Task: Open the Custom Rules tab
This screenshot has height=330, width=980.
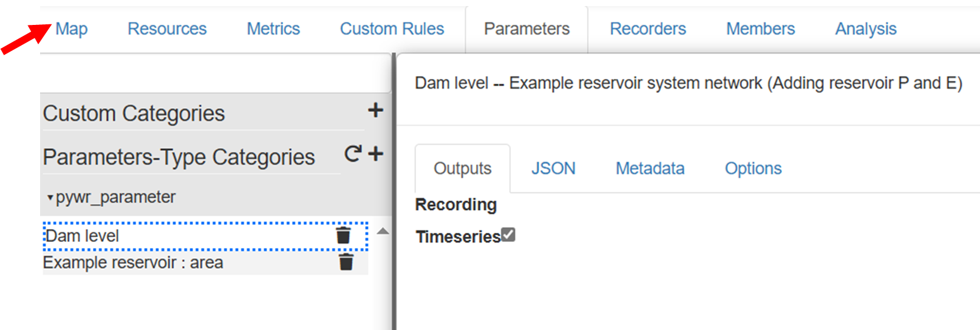Action: tap(392, 29)
